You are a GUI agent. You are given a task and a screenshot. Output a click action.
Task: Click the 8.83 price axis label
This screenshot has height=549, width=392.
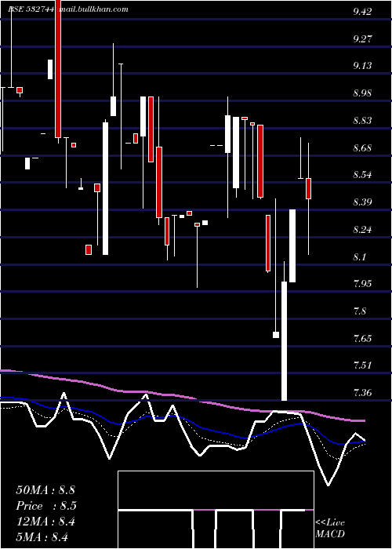pos(362,121)
